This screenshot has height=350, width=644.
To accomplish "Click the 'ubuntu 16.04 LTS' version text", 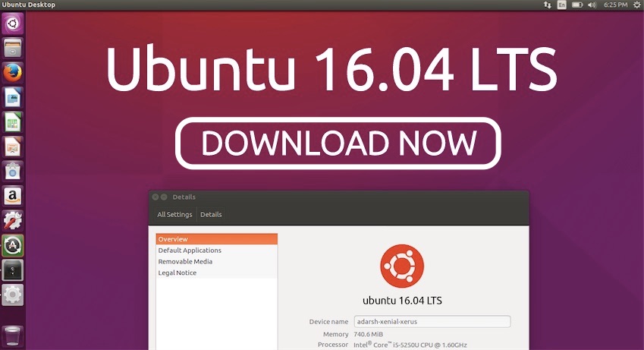I will tap(402, 300).
